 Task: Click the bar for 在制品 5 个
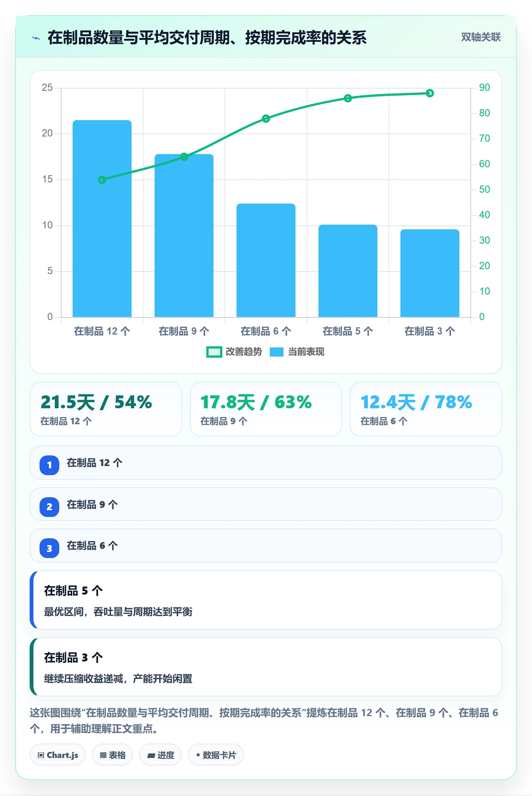[348, 271]
